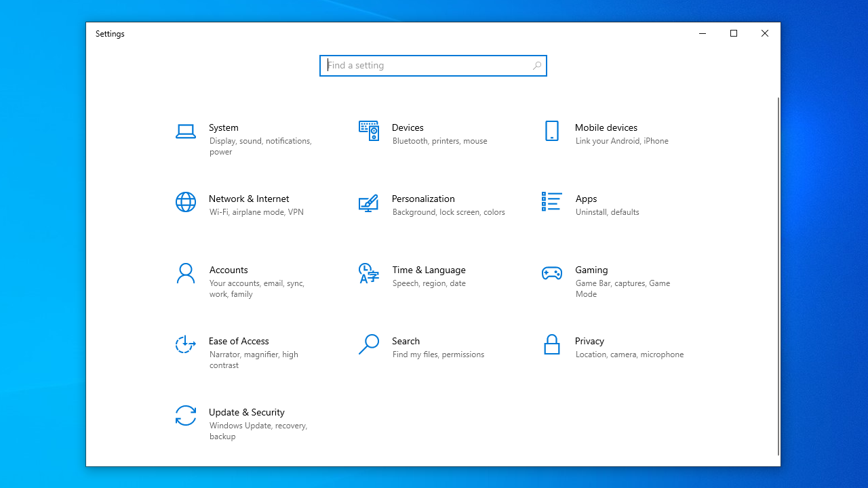Open the Update & Security title link

coord(246,412)
